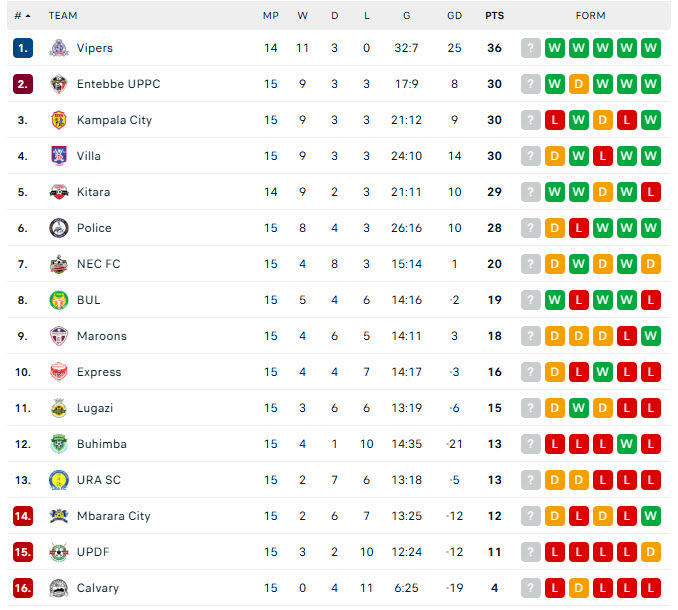Screen dimensions: 678x610
Task: Click the Entebbe UPPC team logo
Action: 58,84
